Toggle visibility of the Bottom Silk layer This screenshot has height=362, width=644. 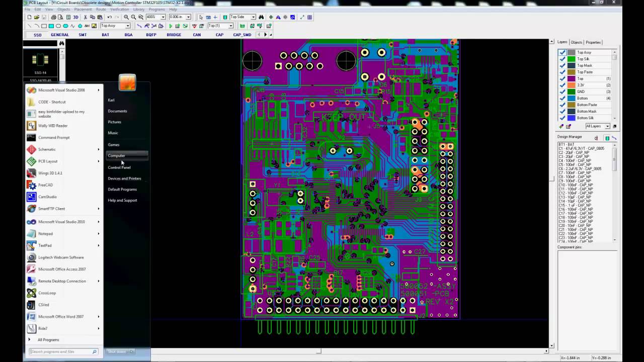(x=562, y=118)
